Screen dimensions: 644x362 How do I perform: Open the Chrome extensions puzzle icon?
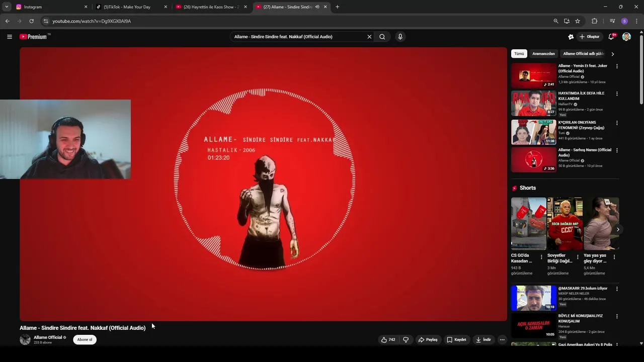click(595, 21)
